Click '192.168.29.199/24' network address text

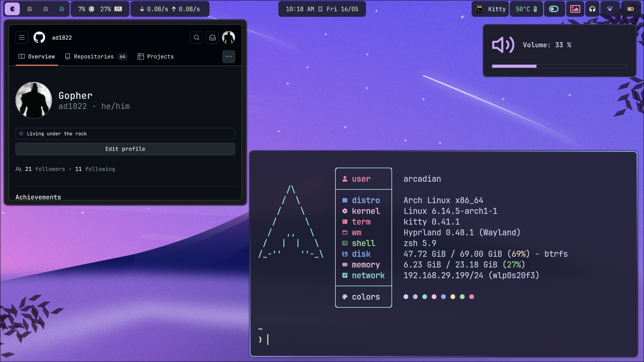click(x=443, y=276)
